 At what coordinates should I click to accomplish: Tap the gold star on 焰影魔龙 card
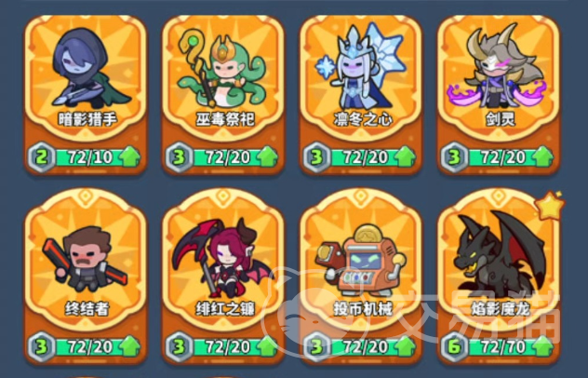[550, 206]
